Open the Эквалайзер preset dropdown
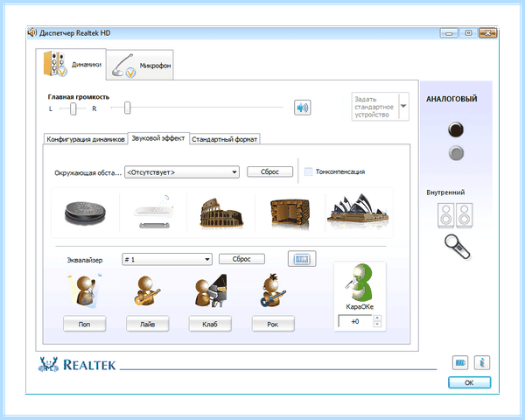 (167, 259)
